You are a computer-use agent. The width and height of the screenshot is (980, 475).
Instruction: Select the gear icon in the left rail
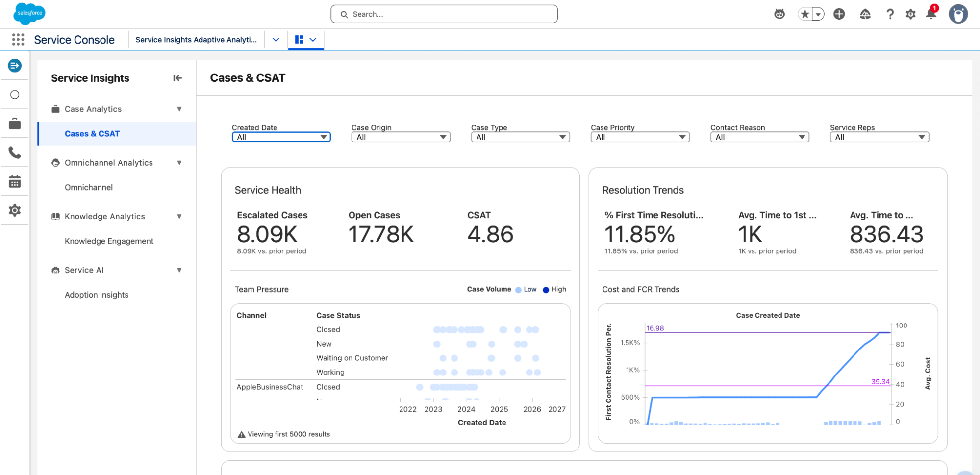coord(15,210)
